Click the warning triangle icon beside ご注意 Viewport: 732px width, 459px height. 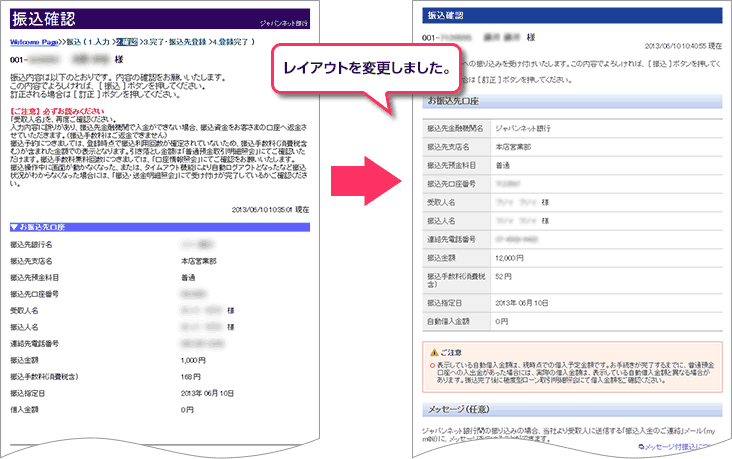(x=428, y=352)
